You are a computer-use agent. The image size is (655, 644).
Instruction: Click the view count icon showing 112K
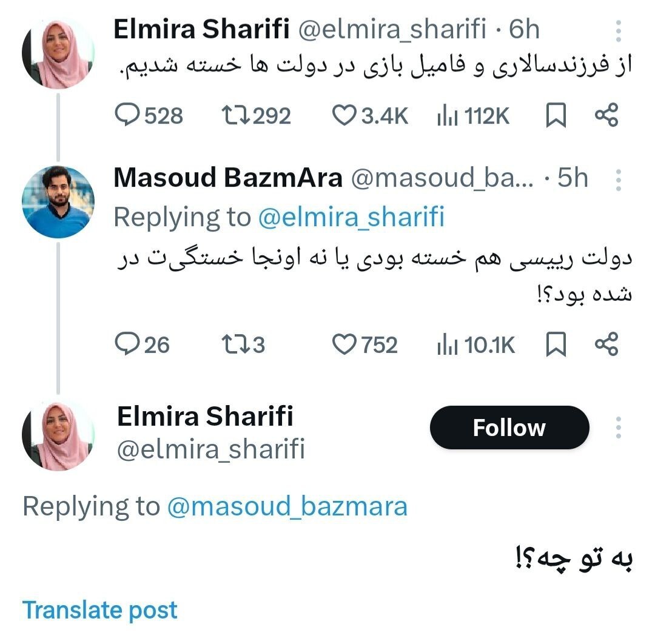coord(448,116)
